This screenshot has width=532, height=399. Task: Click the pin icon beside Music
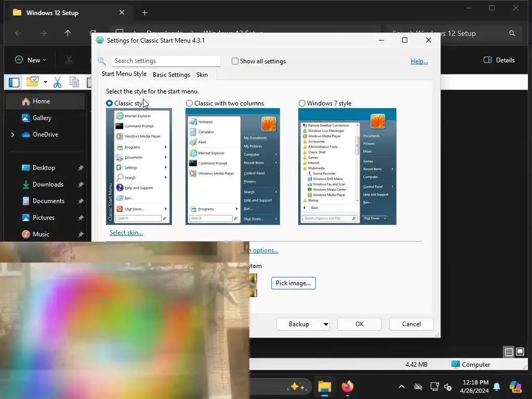pos(81,234)
